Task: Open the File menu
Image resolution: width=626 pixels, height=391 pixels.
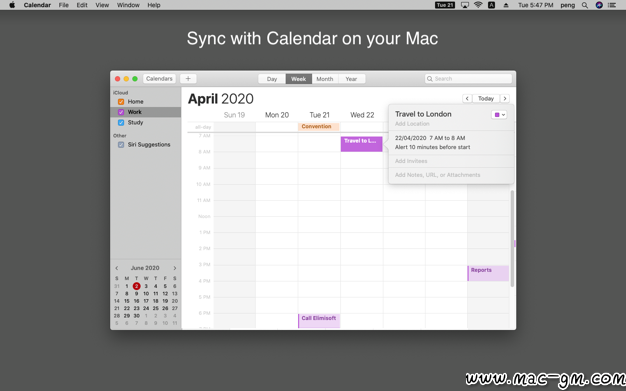Action: [x=63, y=5]
